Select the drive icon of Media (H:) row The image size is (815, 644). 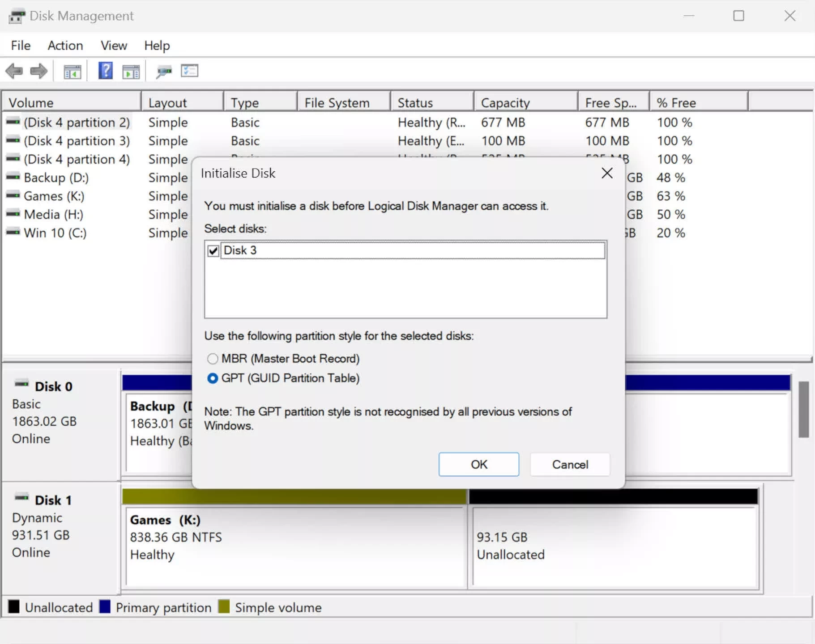13,213
